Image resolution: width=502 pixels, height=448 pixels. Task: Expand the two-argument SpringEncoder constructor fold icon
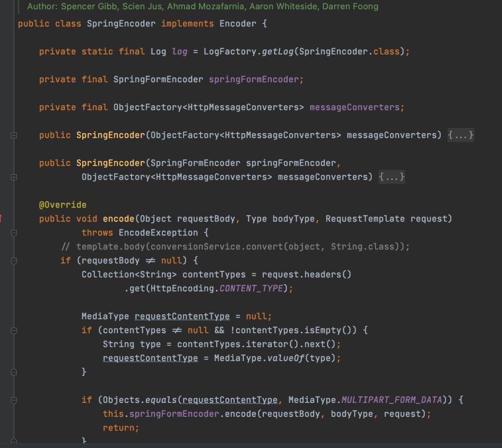(x=14, y=177)
